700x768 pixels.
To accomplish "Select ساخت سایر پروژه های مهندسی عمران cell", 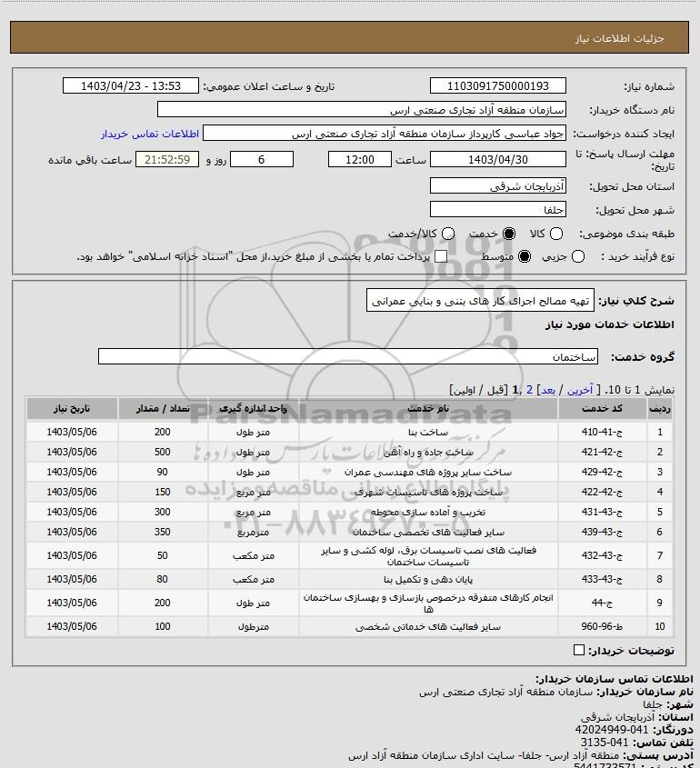I will 428,472.
